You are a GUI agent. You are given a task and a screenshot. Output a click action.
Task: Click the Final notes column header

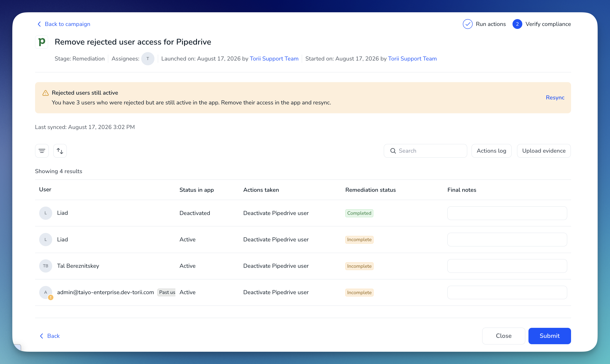tap(462, 190)
